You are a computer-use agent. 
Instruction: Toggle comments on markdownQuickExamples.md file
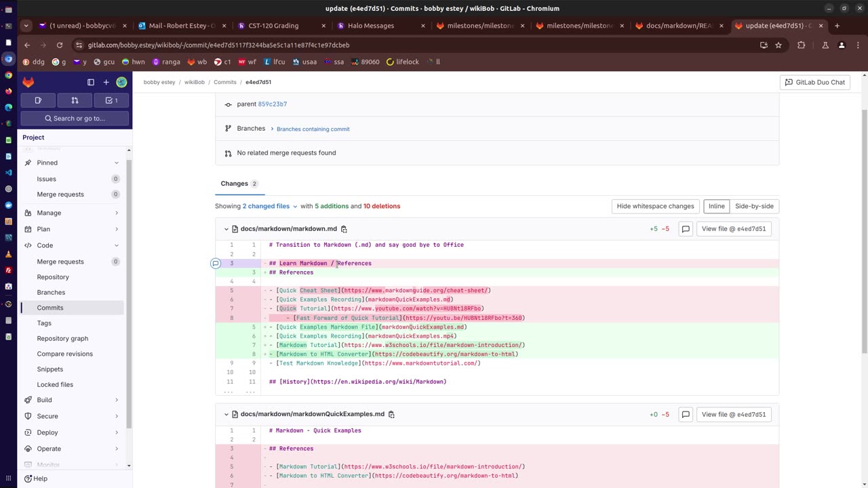tap(686, 414)
